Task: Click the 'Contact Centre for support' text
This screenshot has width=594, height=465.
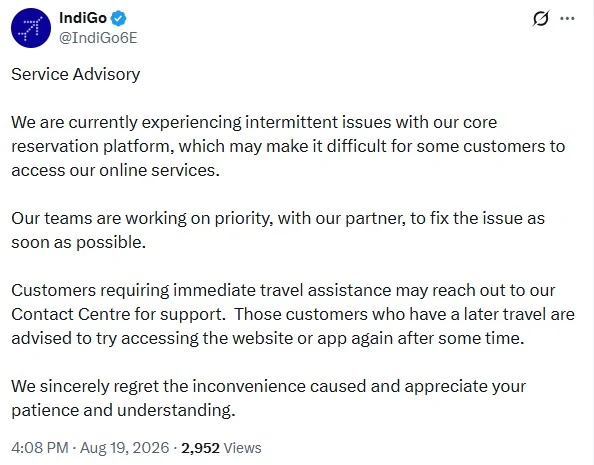Action: coord(119,314)
